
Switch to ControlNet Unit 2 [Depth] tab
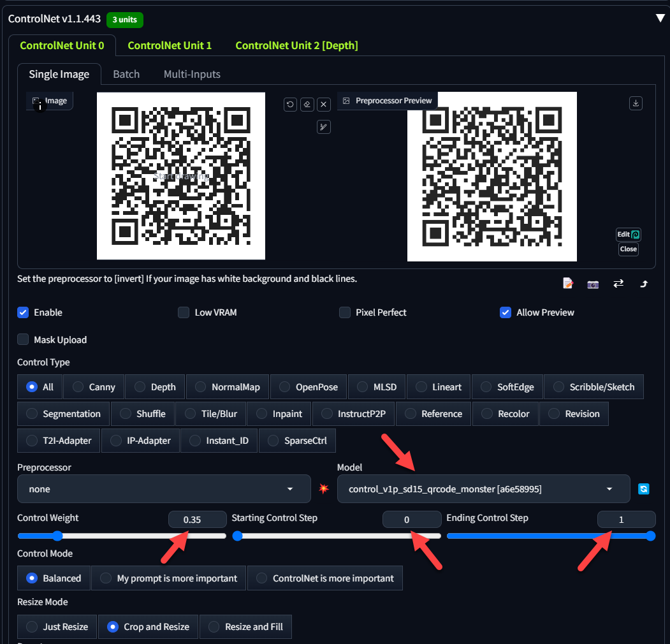pyautogui.click(x=296, y=45)
